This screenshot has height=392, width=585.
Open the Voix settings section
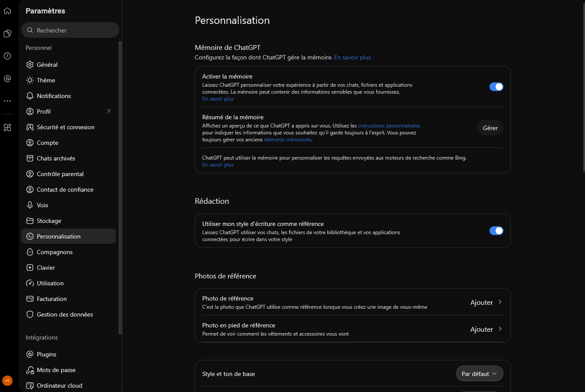click(69, 205)
